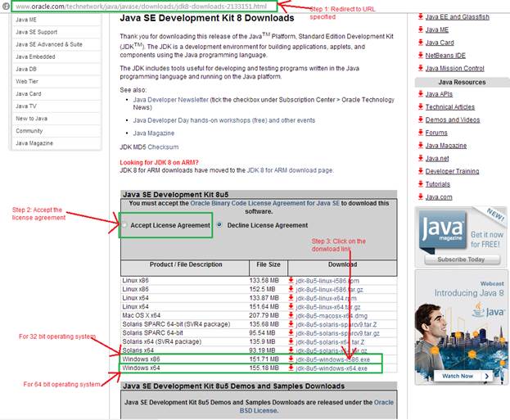Open Java Magazine link under See also
The width and height of the screenshot is (510, 420).
[x=154, y=133]
